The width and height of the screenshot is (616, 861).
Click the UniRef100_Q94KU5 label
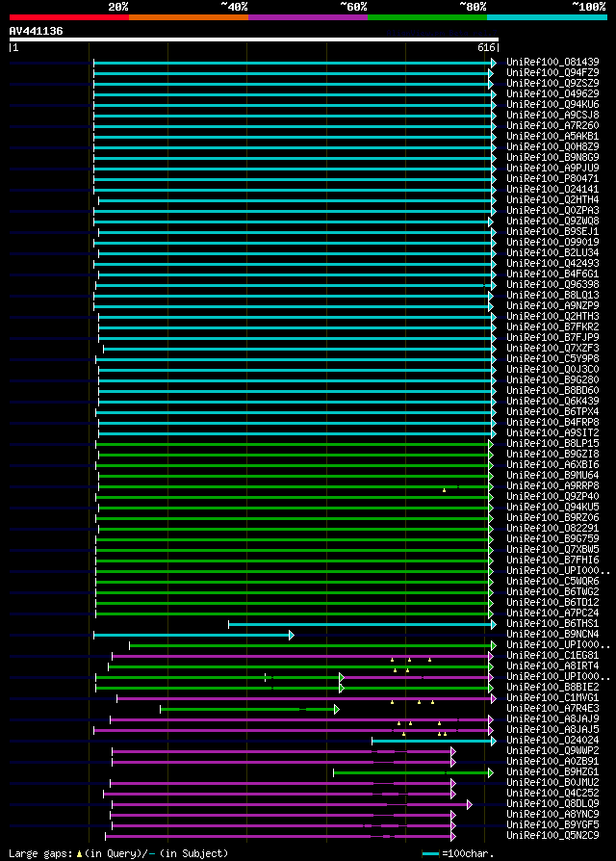click(x=552, y=508)
